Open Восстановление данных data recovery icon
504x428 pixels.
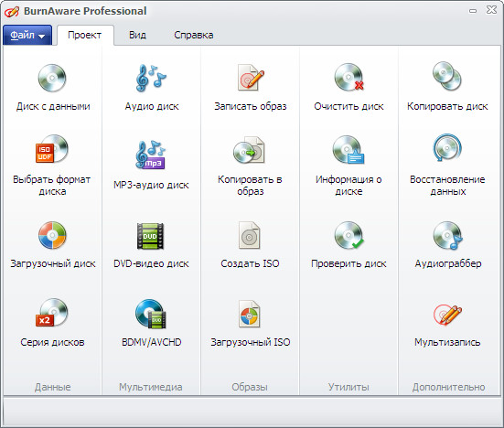(x=447, y=148)
